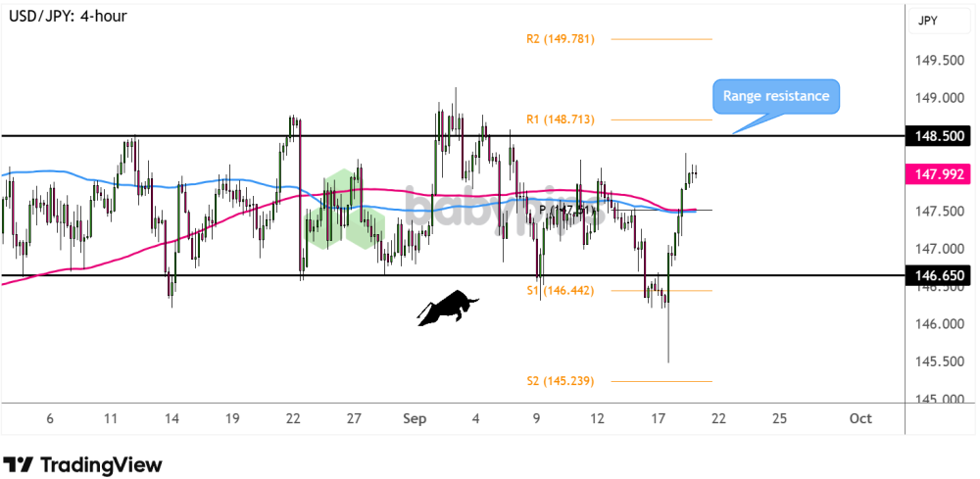Click the 146.000 price axis value
Image resolution: width=980 pixels, height=479 pixels.
pyautogui.click(x=940, y=325)
